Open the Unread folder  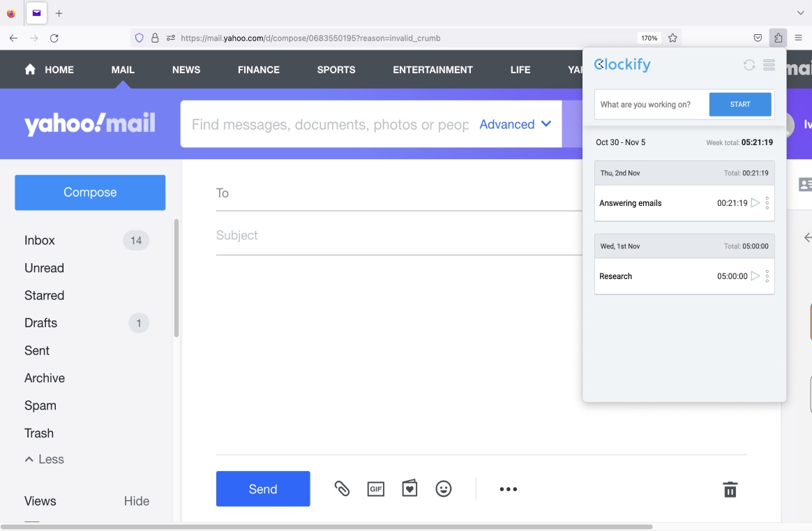point(44,268)
